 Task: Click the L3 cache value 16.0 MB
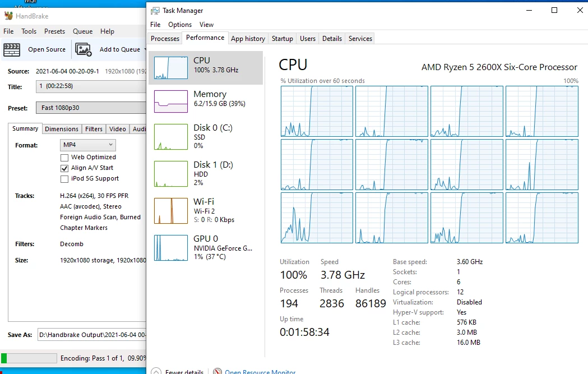click(x=469, y=343)
